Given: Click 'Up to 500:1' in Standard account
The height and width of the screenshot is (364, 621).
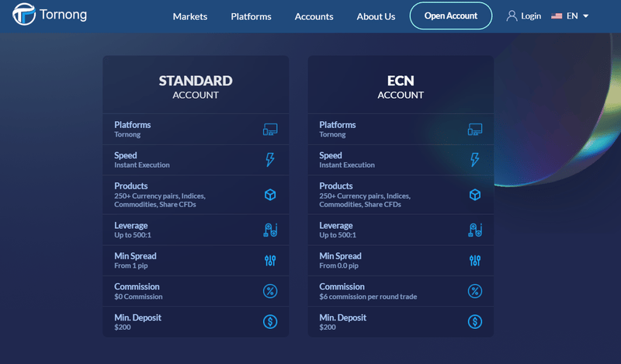Looking at the screenshot, I should 133,235.
